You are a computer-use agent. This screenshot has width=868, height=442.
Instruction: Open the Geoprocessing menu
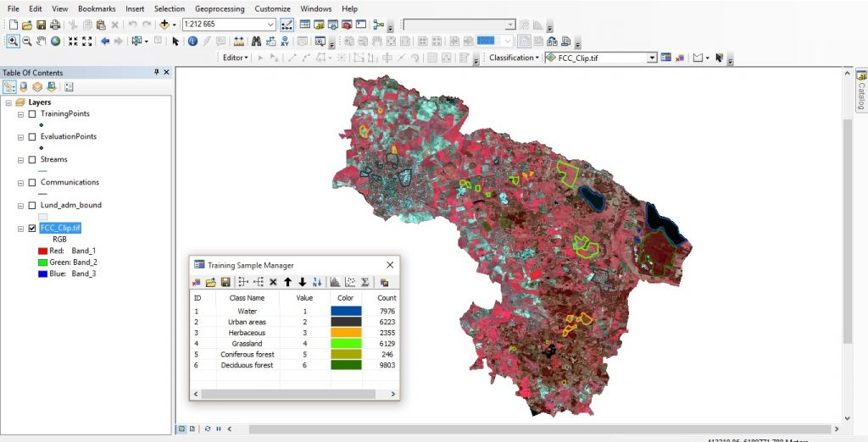[219, 8]
